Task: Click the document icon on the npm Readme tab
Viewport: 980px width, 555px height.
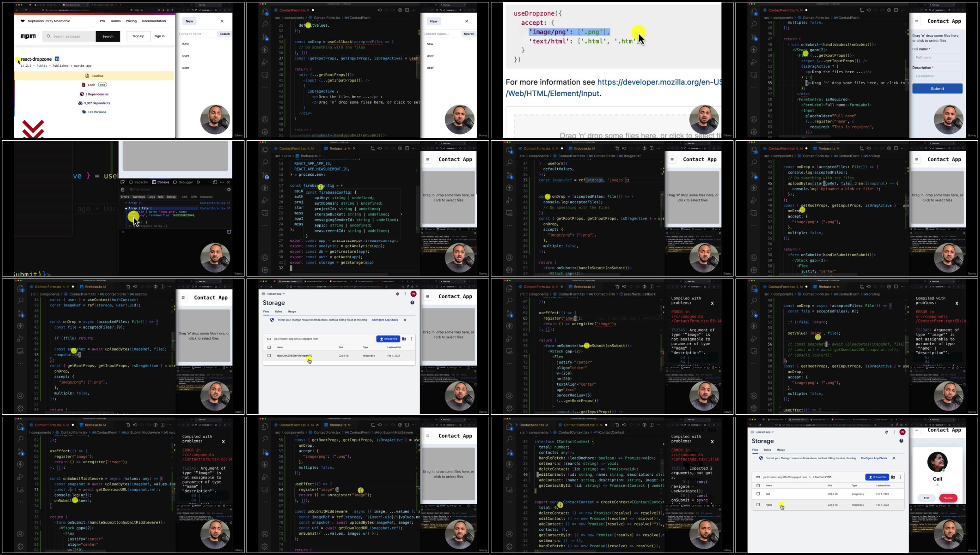Action: tap(87, 76)
